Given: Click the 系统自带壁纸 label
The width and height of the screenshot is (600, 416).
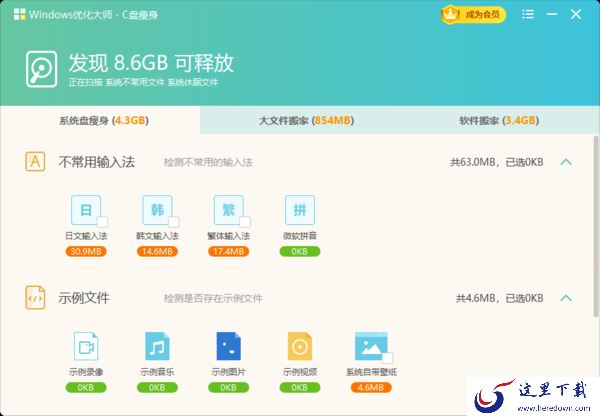Looking at the screenshot, I should 371,372.
